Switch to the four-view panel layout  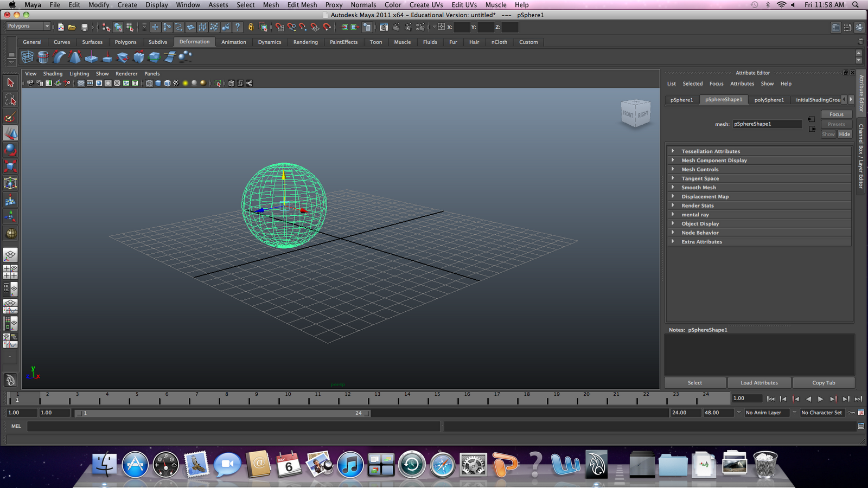tap(10, 272)
